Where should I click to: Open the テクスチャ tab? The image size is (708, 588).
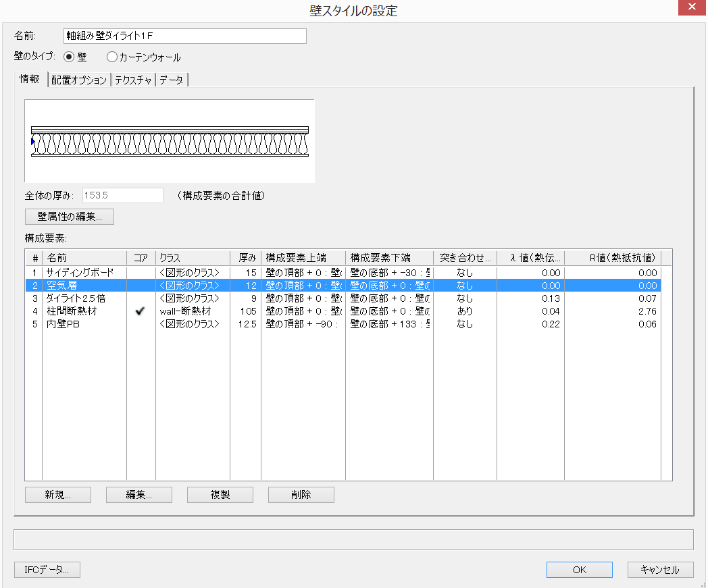tap(133, 80)
